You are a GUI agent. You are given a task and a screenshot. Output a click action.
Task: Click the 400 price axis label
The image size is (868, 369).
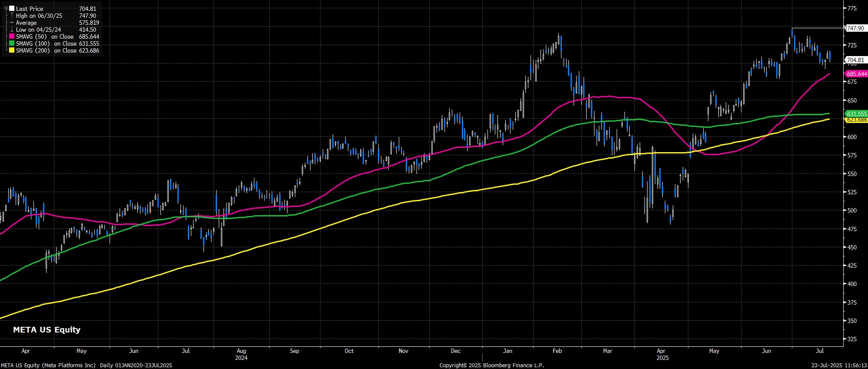[851, 284]
